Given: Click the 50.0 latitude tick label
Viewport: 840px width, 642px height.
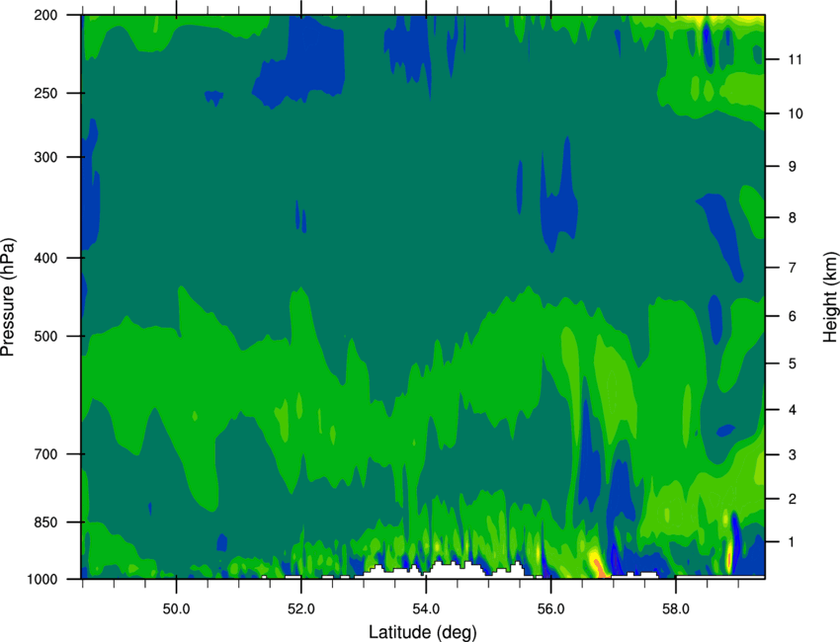Looking at the screenshot, I should tap(176, 609).
